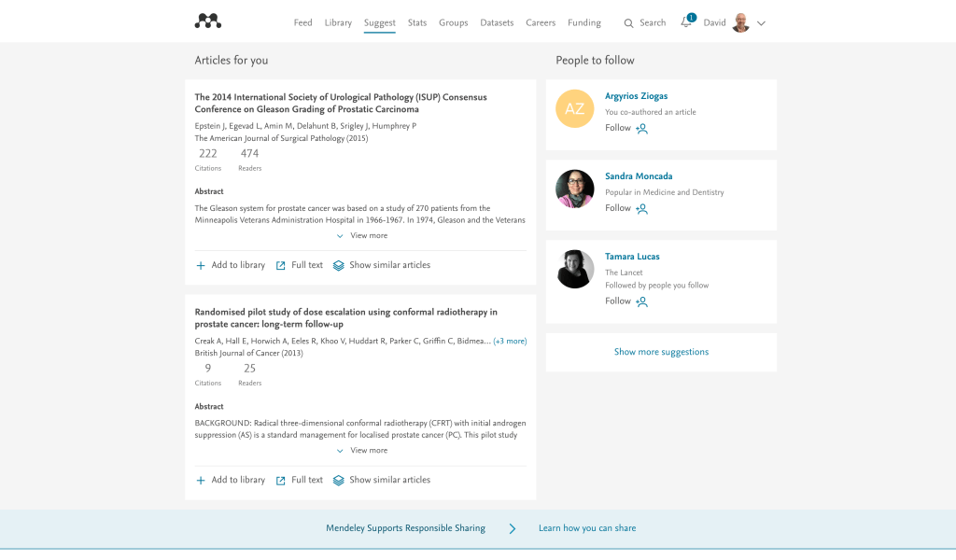Click follow icon next to Argyrios Ziogas
Viewport: 956px width, 560px height.
(x=641, y=129)
